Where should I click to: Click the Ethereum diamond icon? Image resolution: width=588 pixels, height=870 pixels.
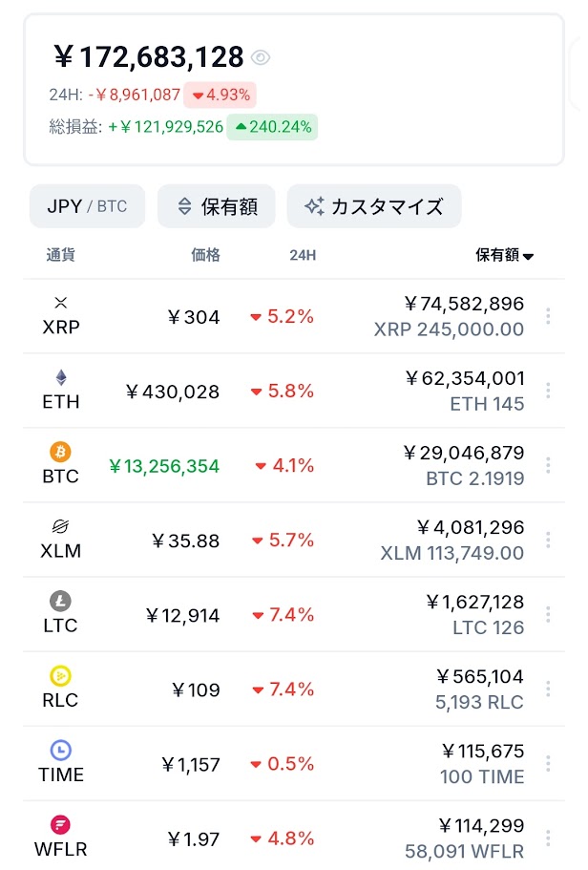[x=61, y=377]
